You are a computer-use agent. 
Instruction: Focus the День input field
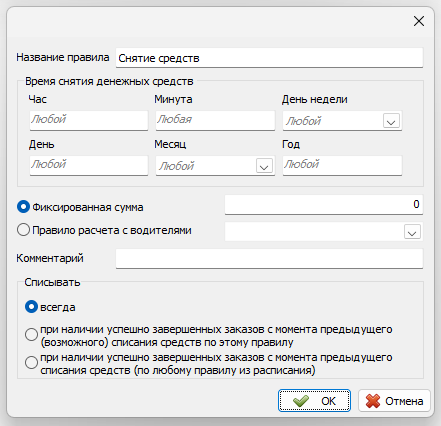pos(89,165)
